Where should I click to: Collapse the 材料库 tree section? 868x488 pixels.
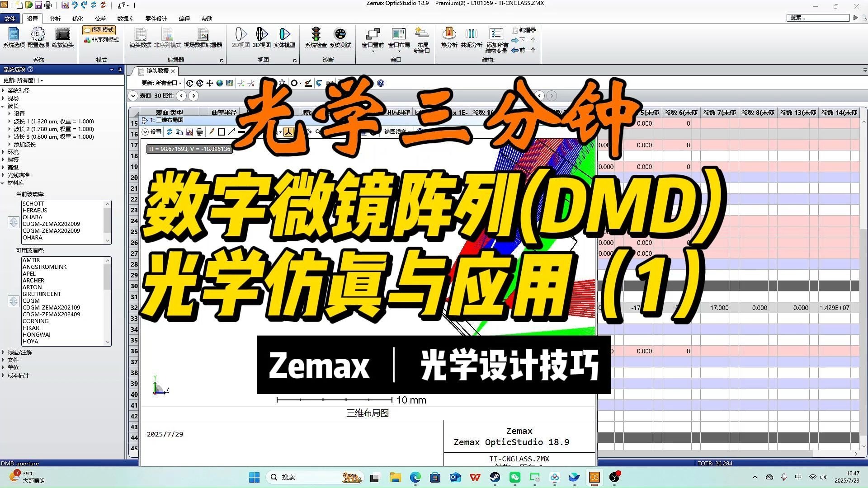[3, 183]
